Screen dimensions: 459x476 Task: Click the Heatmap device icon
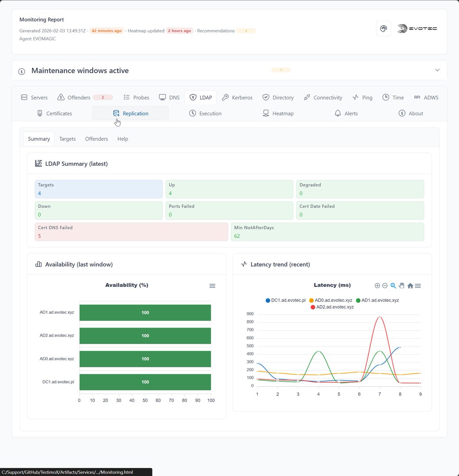[x=266, y=113]
